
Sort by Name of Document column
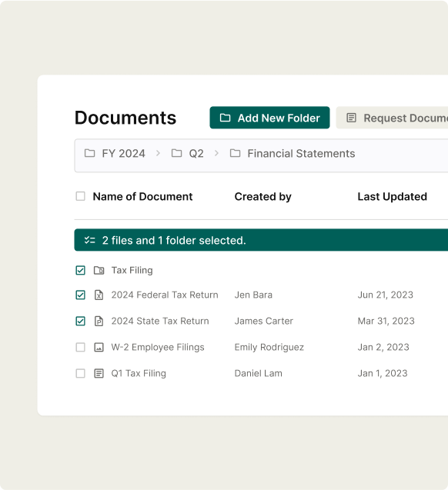142,197
